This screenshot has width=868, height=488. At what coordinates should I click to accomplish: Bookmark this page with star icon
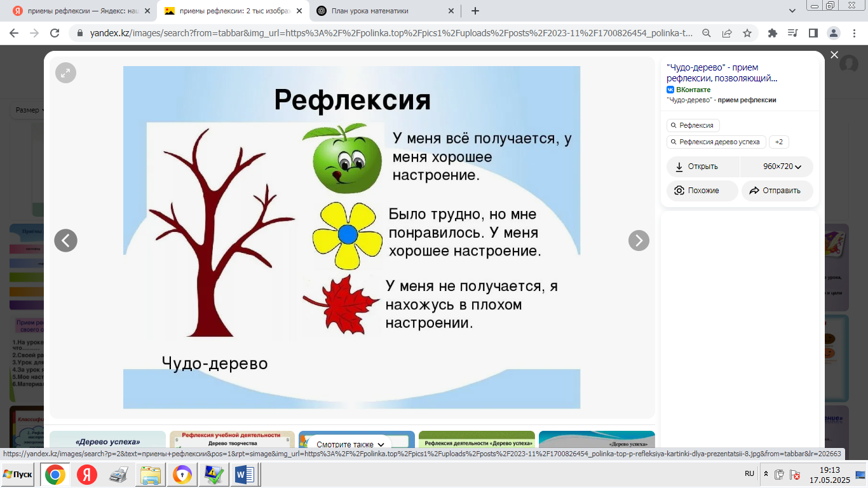point(747,33)
